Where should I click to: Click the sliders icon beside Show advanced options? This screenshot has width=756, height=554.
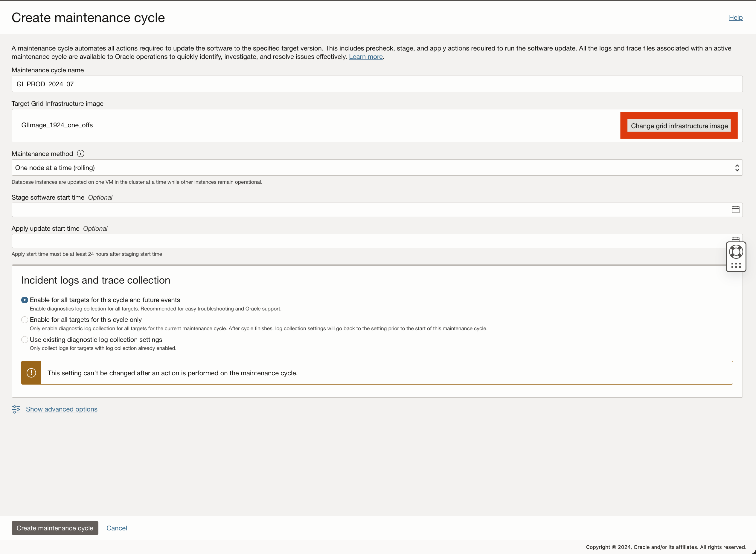point(16,409)
